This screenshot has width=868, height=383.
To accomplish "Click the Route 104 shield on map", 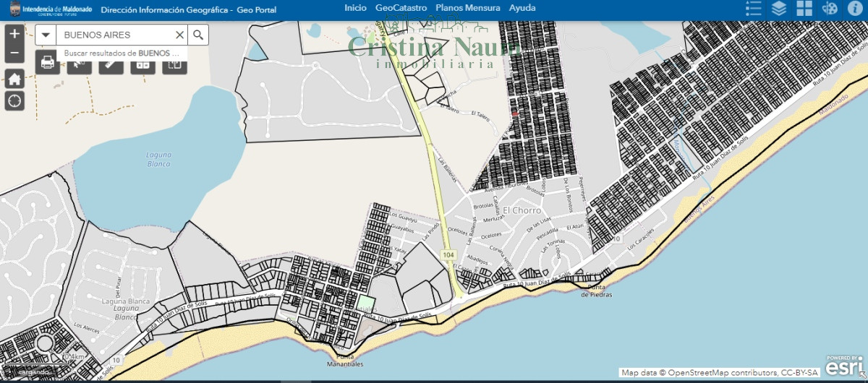I will click(448, 255).
